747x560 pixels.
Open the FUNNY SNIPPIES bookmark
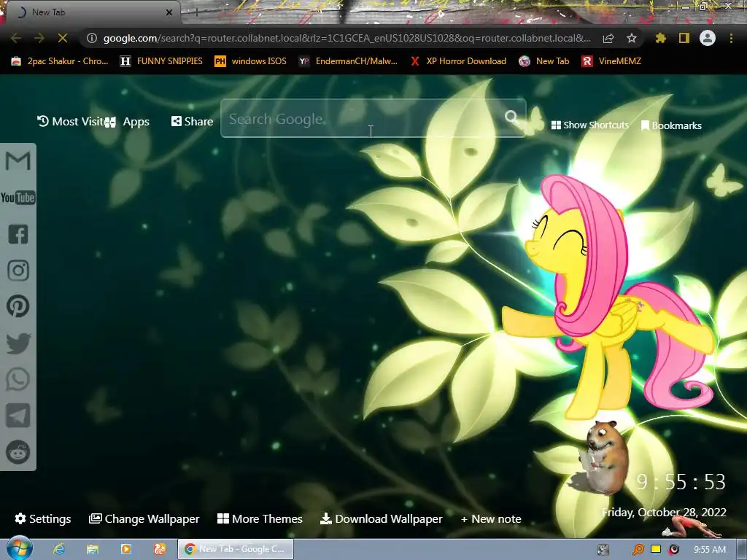pyautogui.click(x=161, y=61)
